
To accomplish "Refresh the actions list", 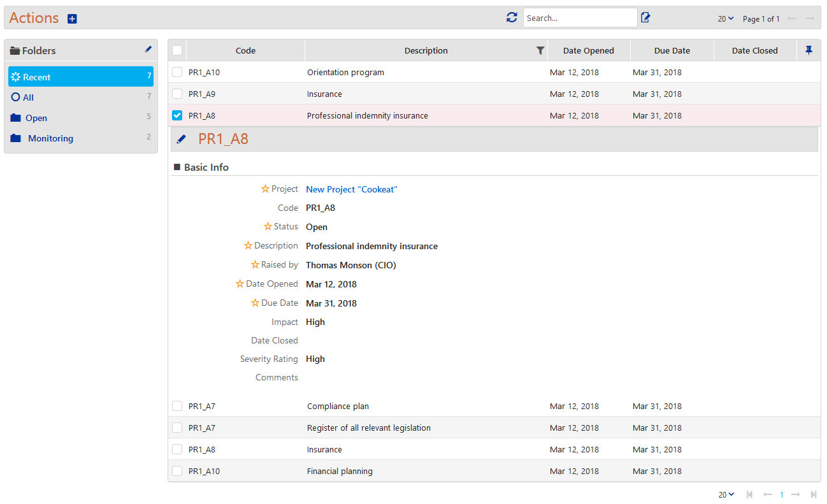I will 512,18.
